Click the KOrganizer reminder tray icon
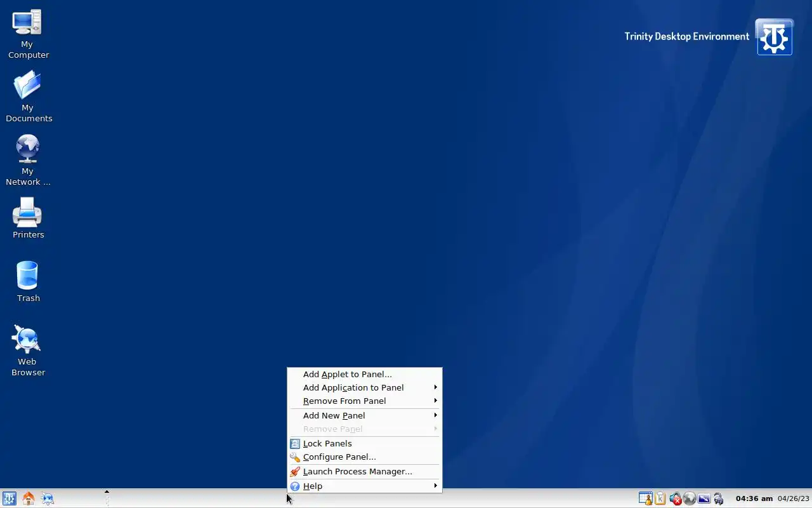The width and height of the screenshot is (812, 508). 645,498
